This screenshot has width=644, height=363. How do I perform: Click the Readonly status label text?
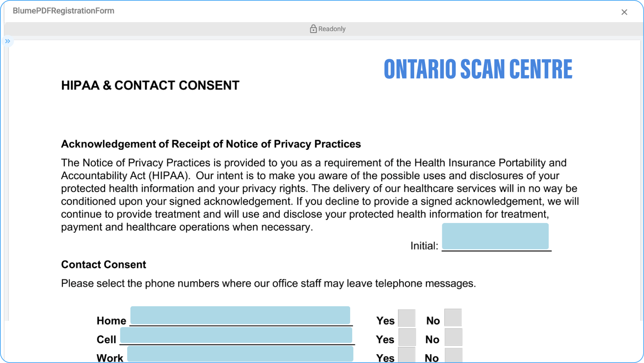(x=332, y=29)
